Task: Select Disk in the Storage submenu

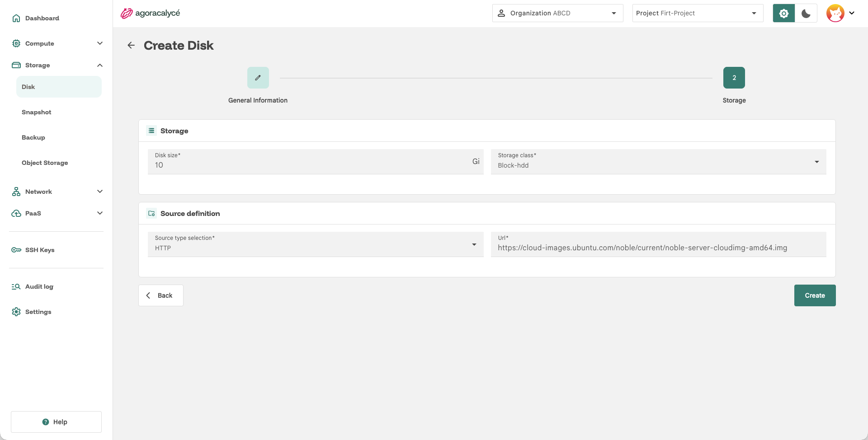Action: 59,87
